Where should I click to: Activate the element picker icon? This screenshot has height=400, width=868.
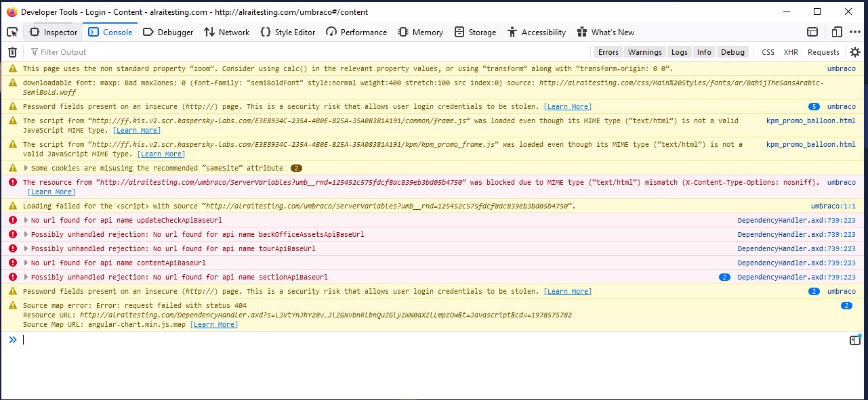12,32
